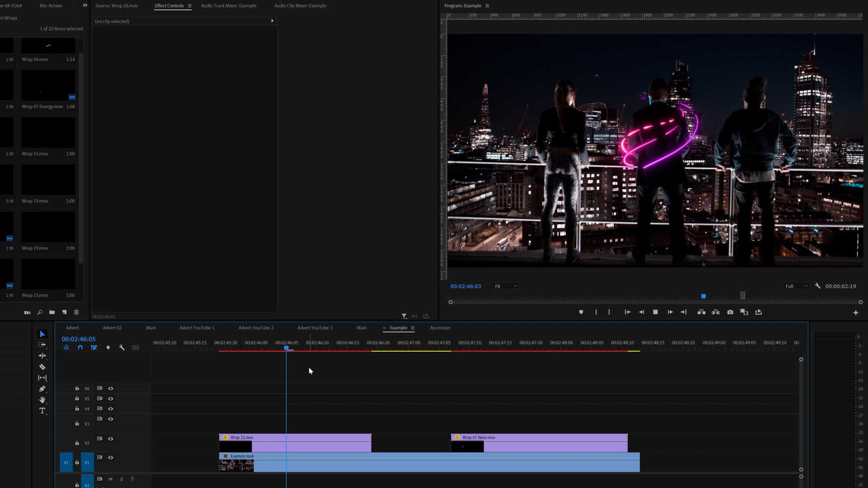
Task: Click the Export Frame camera icon
Action: coord(731,312)
